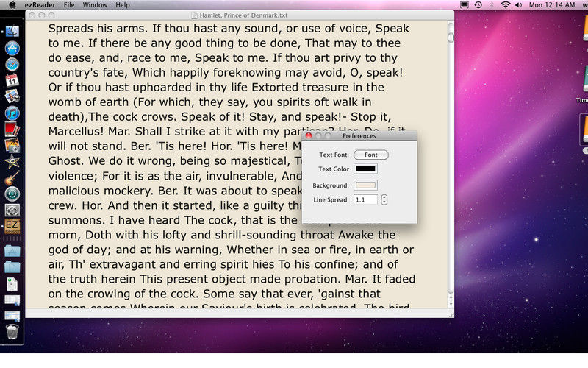The image size is (588, 368).
Task: Open the Help menu
Action: click(x=123, y=5)
